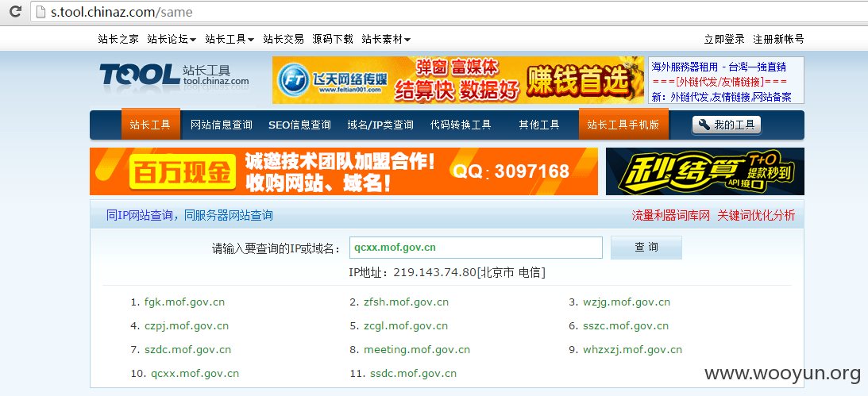
Task: Open 新：外链代发,友情链接,网站备案 link
Action: pyautogui.click(x=721, y=97)
